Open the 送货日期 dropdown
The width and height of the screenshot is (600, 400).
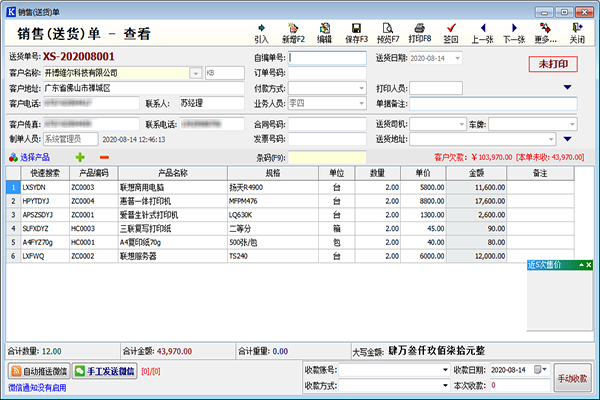coord(457,58)
